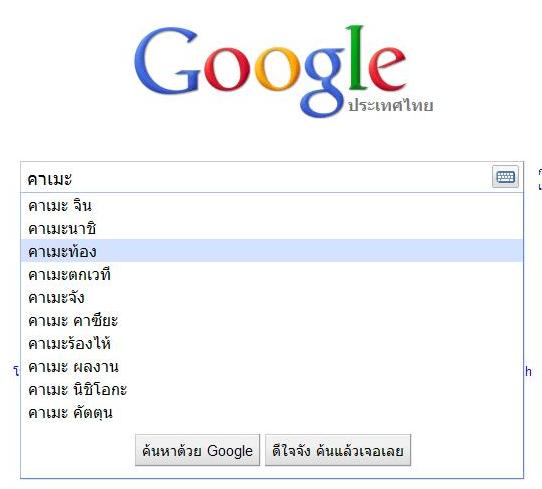The image size is (542, 489).
Task: Click the typed คาเมะ text in search box
Action: point(49,179)
